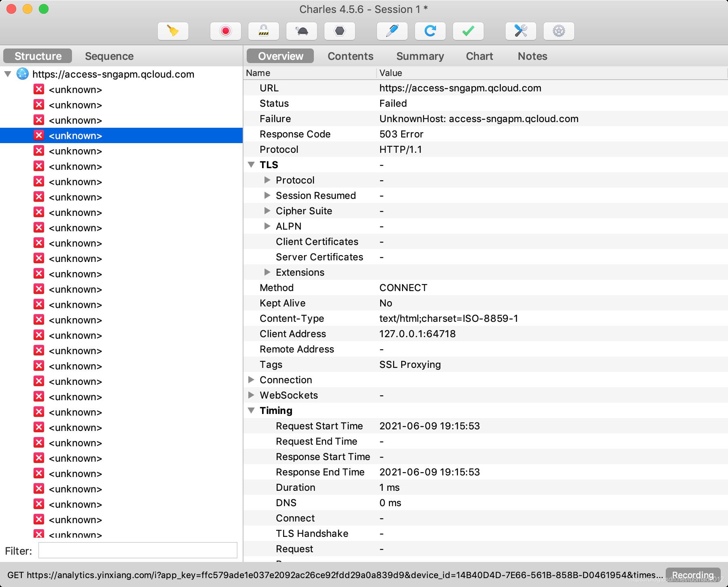Select the Server Certificates row

[x=485, y=257]
